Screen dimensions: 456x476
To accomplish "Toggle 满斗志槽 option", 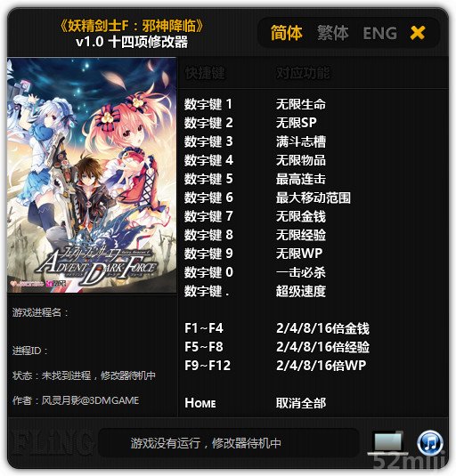I will pyautogui.click(x=301, y=141).
